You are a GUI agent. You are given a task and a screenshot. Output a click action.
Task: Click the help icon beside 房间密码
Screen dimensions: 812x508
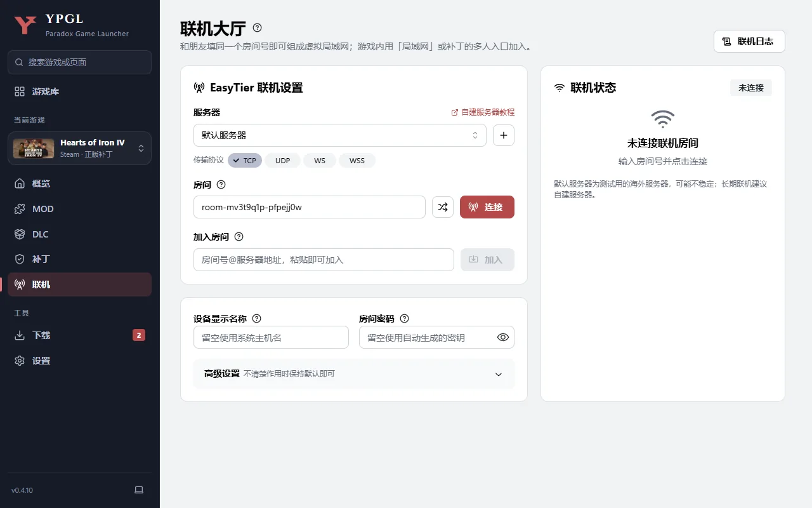pos(404,319)
